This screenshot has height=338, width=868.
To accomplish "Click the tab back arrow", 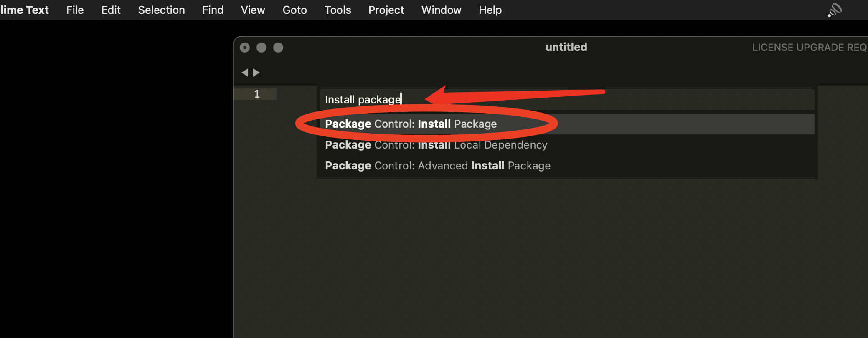I will coord(245,73).
